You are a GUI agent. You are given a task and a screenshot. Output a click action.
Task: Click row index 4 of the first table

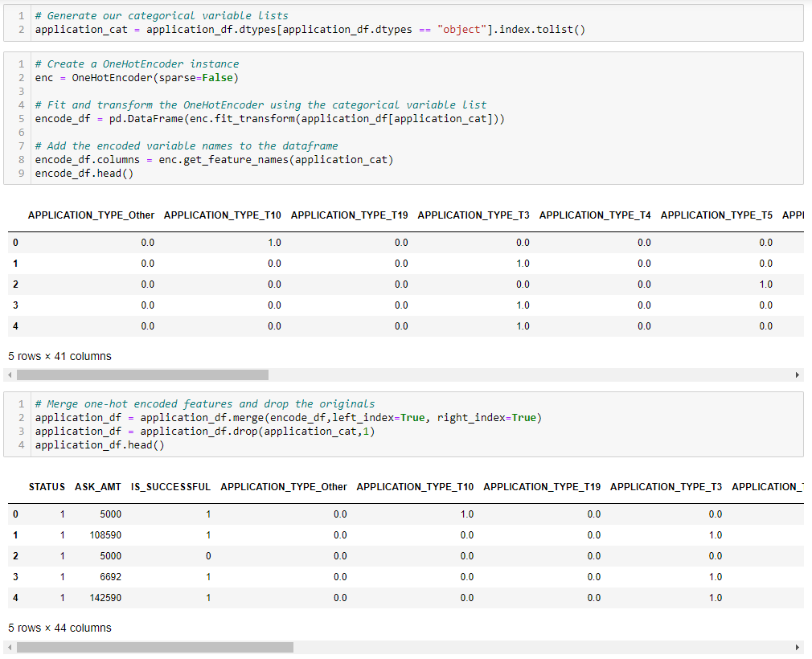(15, 326)
